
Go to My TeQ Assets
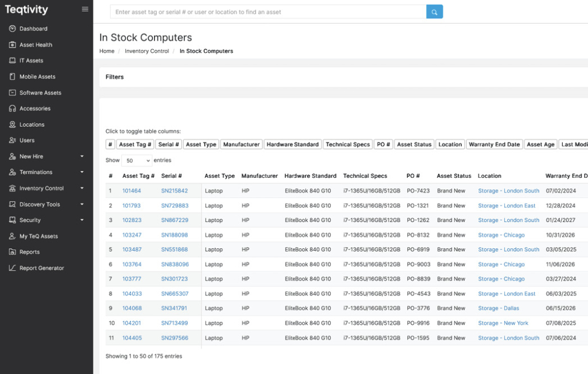[x=38, y=236]
